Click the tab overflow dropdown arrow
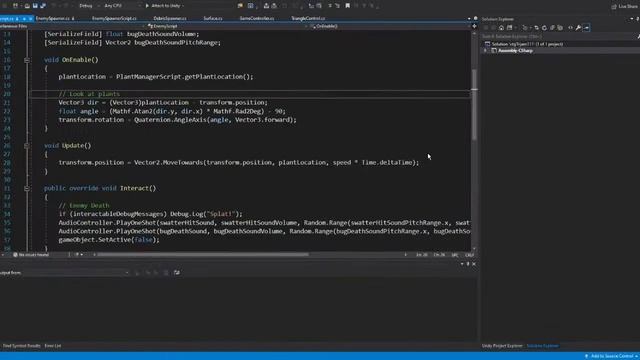 pyautogui.click(x=469, y=19)
